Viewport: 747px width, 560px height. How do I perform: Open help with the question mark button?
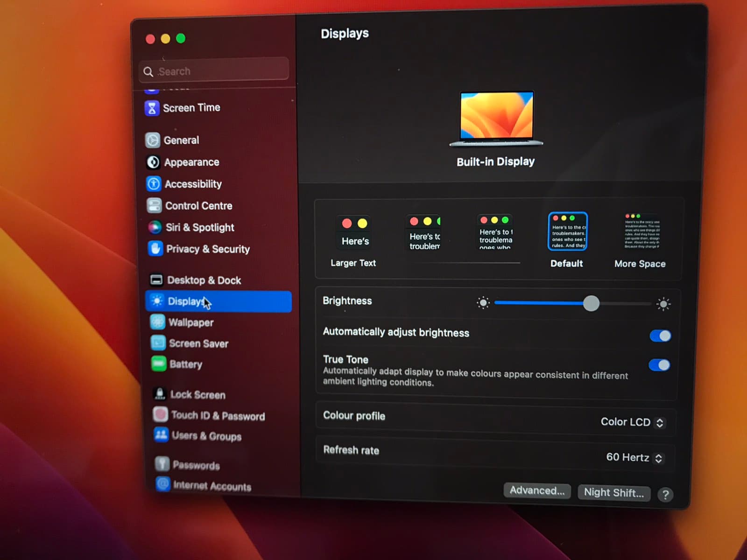point(665,495)
